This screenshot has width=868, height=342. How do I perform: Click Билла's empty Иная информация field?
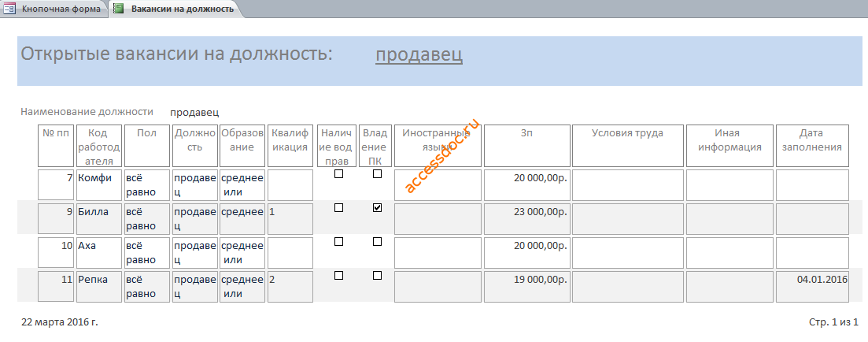[729, 218]
